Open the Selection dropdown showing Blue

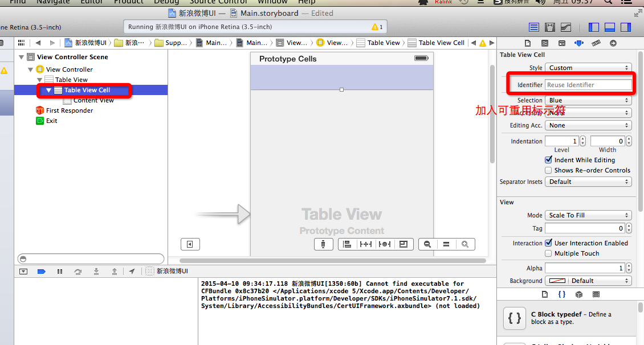click(x=588, y=100)
